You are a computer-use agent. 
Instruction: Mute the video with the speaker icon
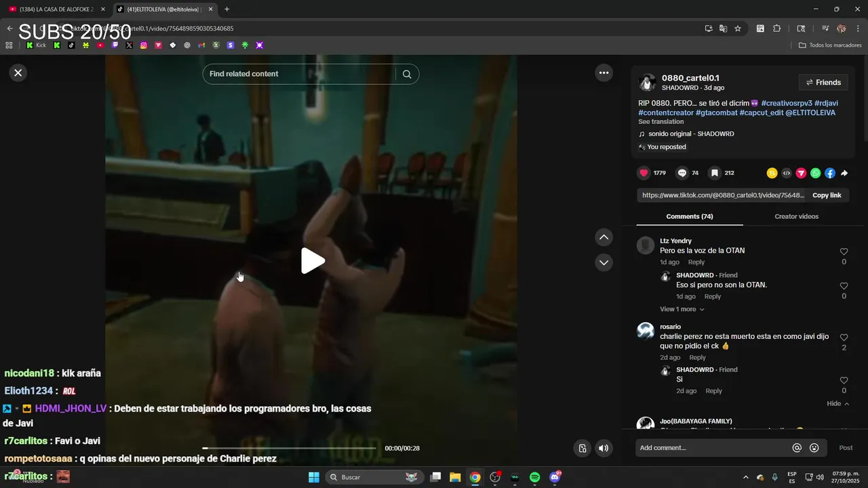[x=603, y=448]
